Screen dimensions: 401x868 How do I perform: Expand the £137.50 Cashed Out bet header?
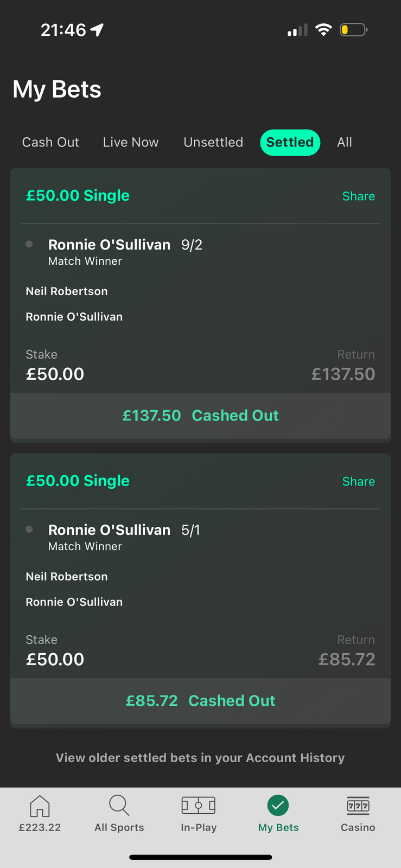point(78,196)
